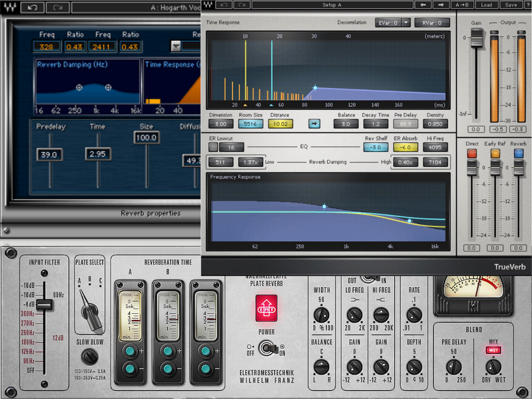This screenshot has width=532, height=399.
Task: Click the plus button under reverberation time A
Action: (130, 351)
